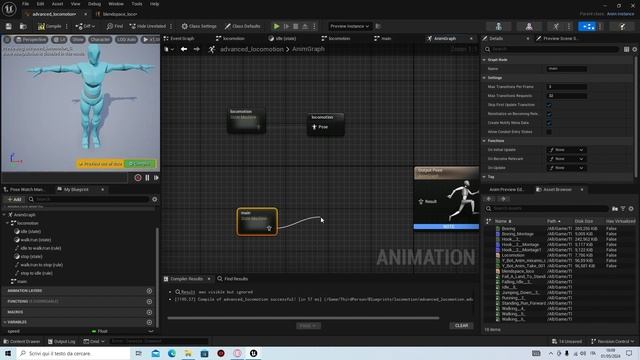Open the On Update function dropdown
The image size is (640, 360).
[x=567, y=168]
